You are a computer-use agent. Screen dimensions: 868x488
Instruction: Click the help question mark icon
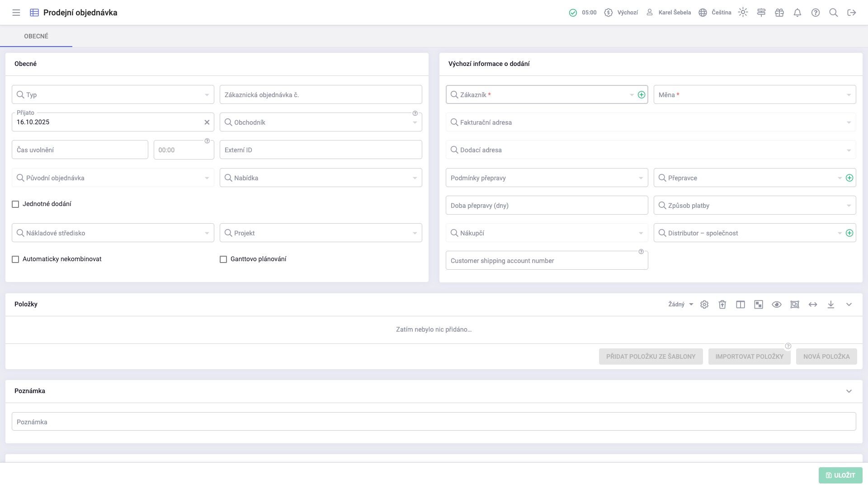click(x=816, y=13)
